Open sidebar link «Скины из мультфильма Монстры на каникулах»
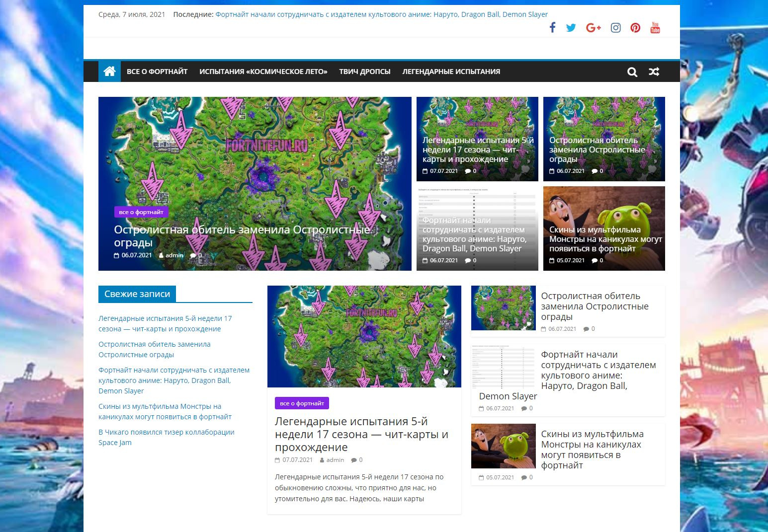Screen dimensions: 768x532 [165, 411]
